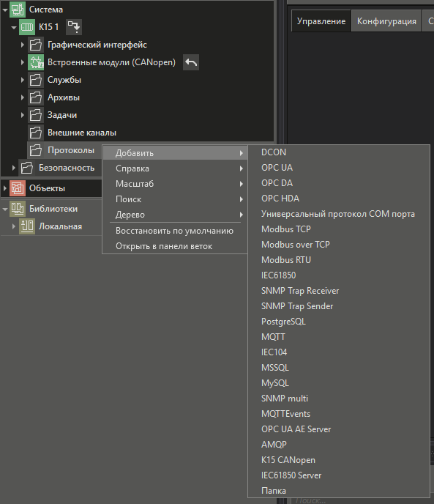Add a Modbus RTU protocol

coord(339,260)
